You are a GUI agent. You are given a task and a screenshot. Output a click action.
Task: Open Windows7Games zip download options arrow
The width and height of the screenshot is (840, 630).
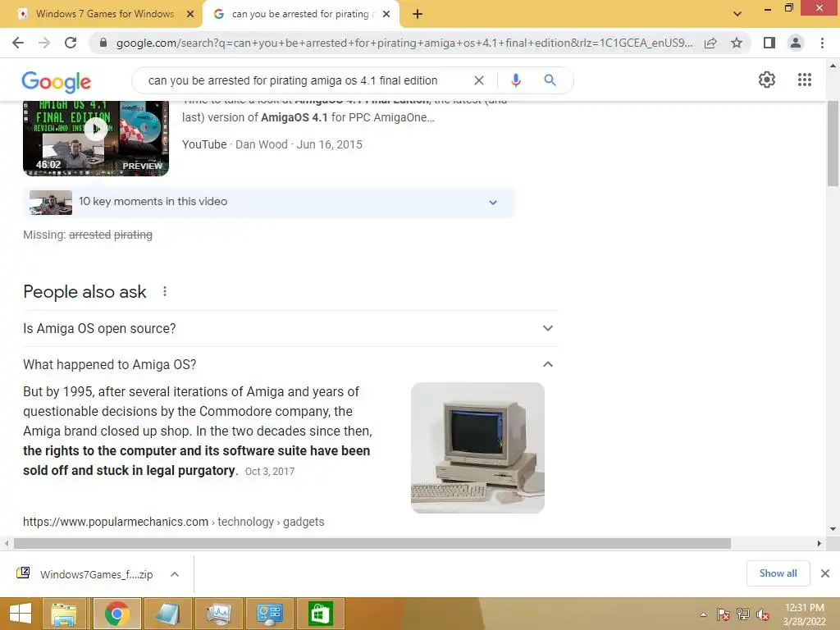click(x=175, y=574)
